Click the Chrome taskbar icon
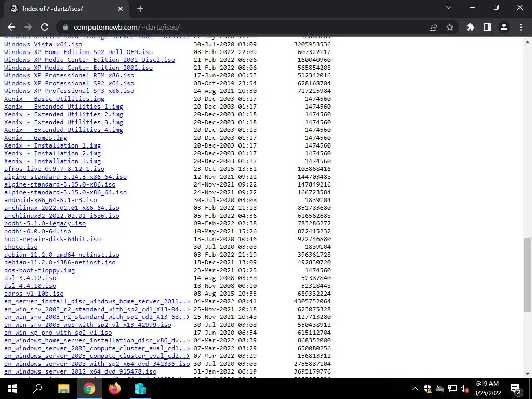532x399 pixels. 89,389
